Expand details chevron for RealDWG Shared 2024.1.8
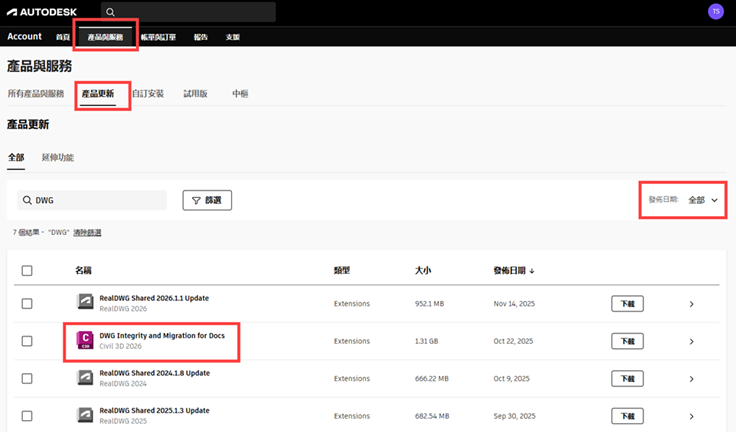The width and height of the screenshot is (736, 432). (x=691, y=379)
